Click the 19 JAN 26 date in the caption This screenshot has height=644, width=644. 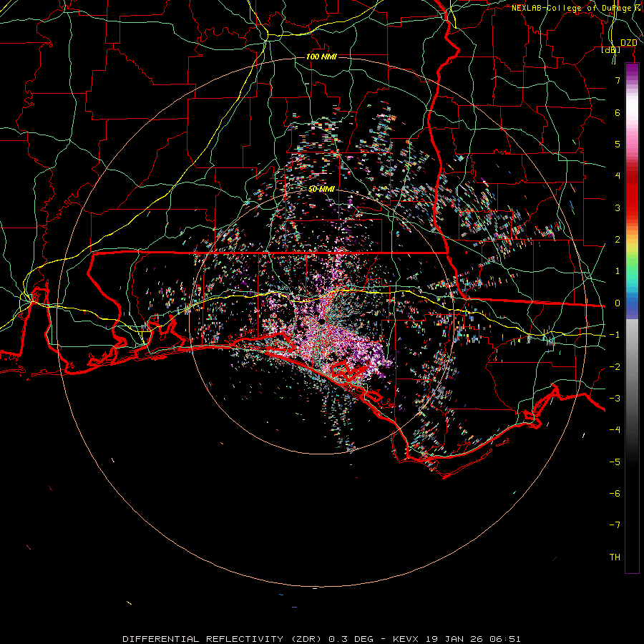pos(454,639)
